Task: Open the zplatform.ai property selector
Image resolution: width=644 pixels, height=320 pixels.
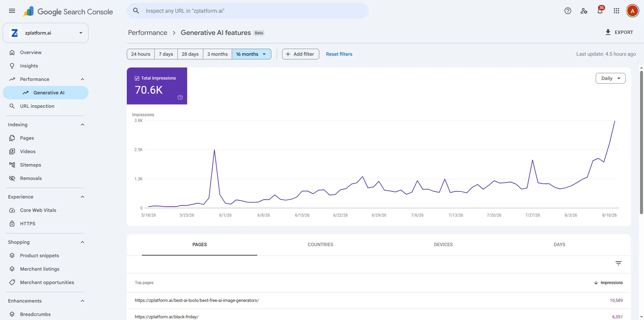Action: (46, 33)
